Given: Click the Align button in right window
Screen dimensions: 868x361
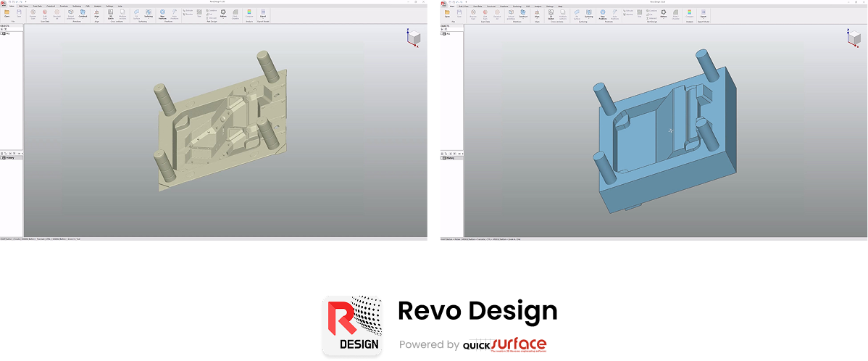Looking at the screenshot, I should [x=537, y=13].
